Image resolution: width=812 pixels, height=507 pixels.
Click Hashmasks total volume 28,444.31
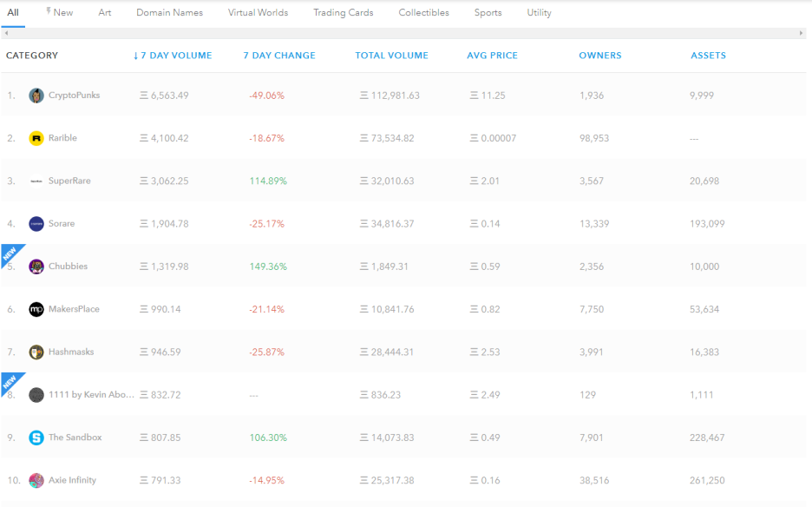[x=387, y=352]
